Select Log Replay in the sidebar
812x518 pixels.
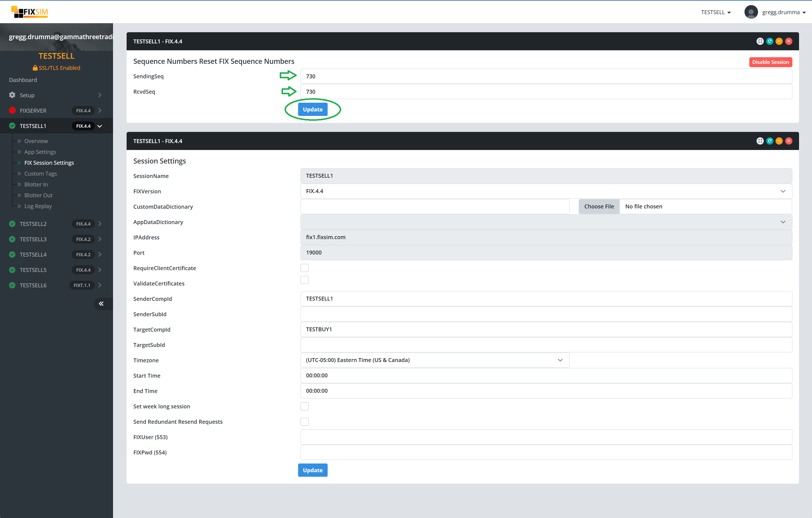pyautogui.click(x=38, y=206)
